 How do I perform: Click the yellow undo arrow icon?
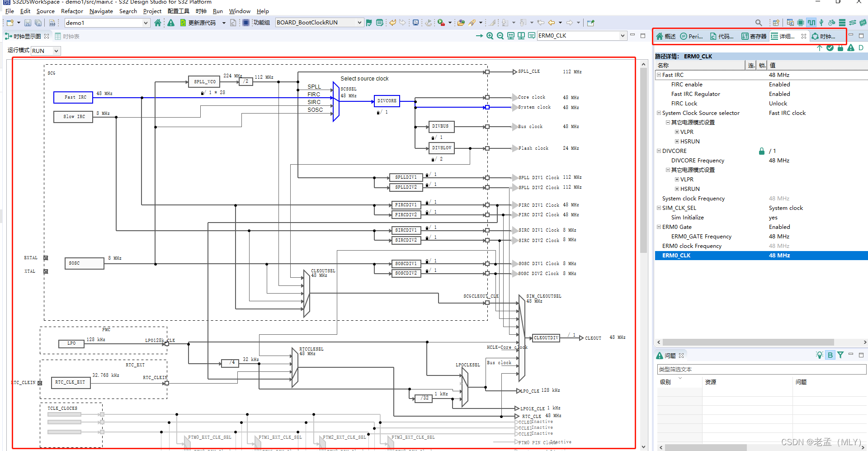point(392,23)
